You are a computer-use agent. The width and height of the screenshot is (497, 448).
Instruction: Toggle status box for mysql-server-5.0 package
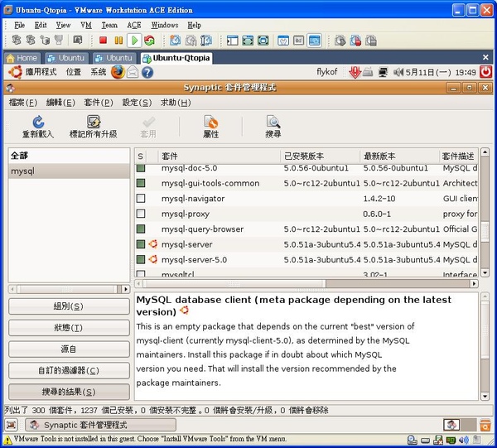[x=141, y=259]
